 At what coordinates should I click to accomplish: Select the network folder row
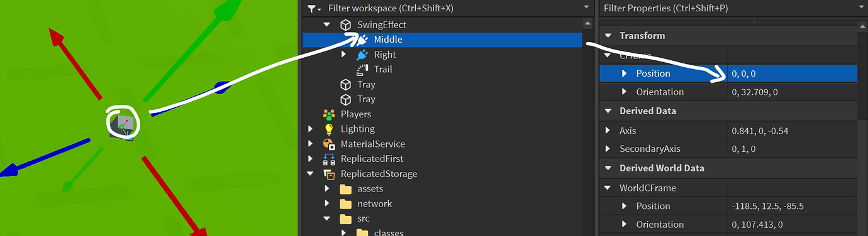442,203
